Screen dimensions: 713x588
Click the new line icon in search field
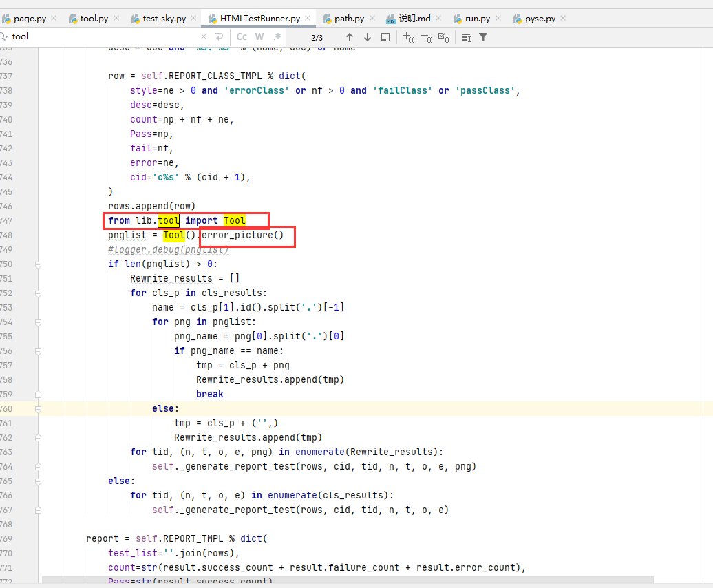pos(219,36)
